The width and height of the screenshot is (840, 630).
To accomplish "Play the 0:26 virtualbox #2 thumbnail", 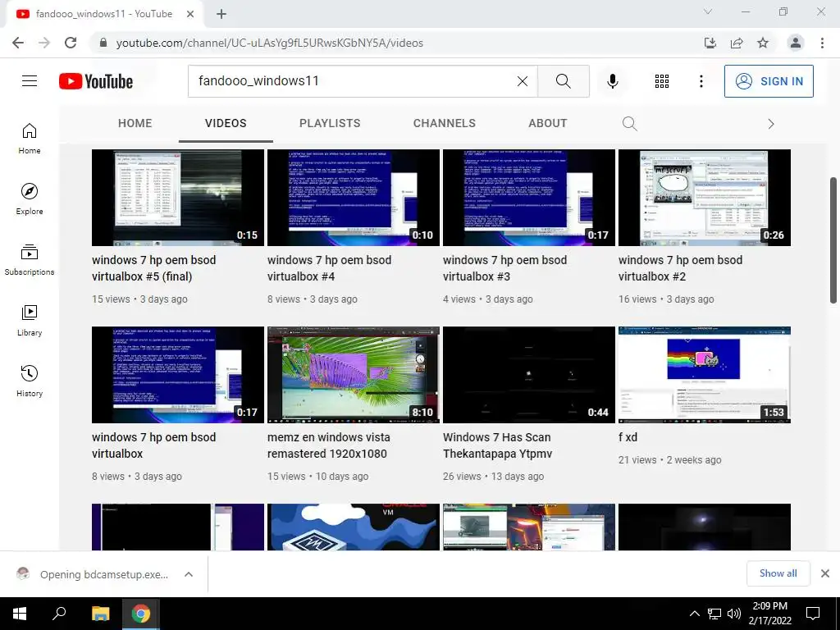I will 705,198.
